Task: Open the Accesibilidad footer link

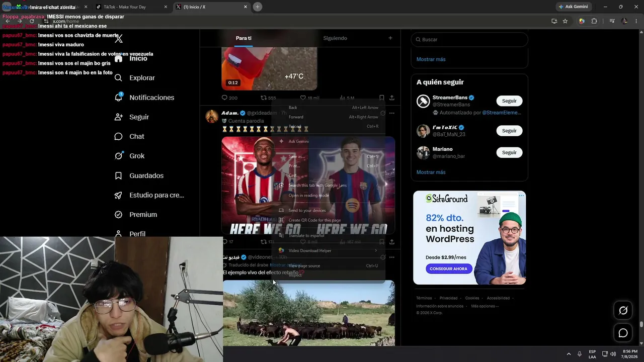Action: coord(498,298)
